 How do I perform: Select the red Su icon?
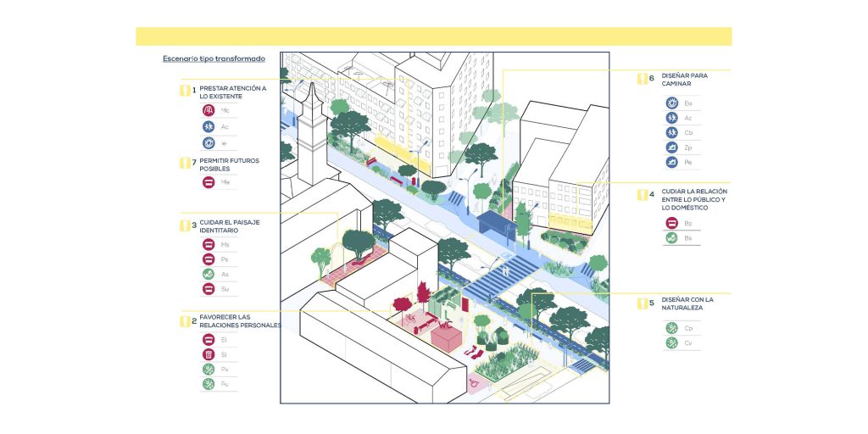[x=209, y=289]
